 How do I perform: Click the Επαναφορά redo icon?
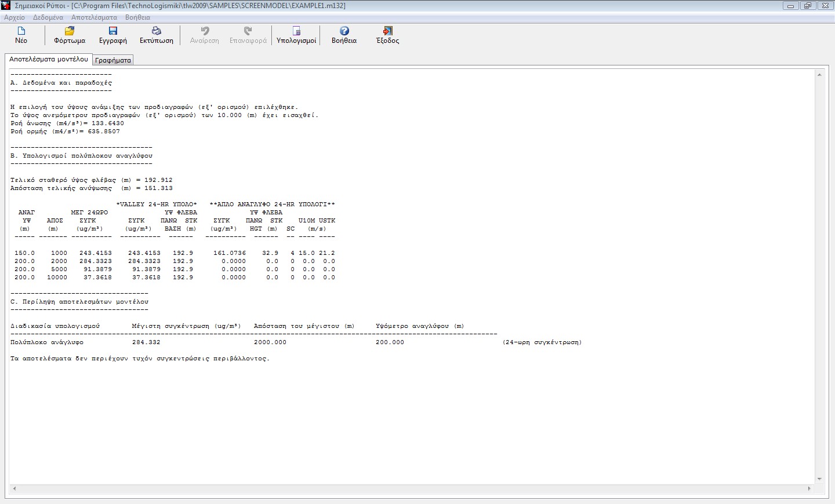click(248, 31)
